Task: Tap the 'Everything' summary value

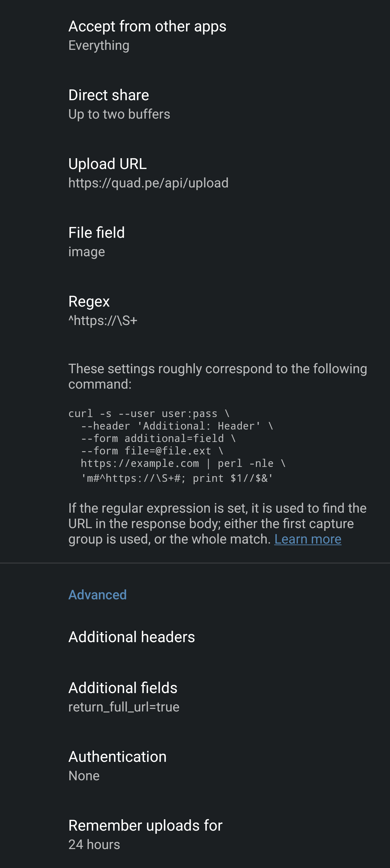Action: (99, 45)
